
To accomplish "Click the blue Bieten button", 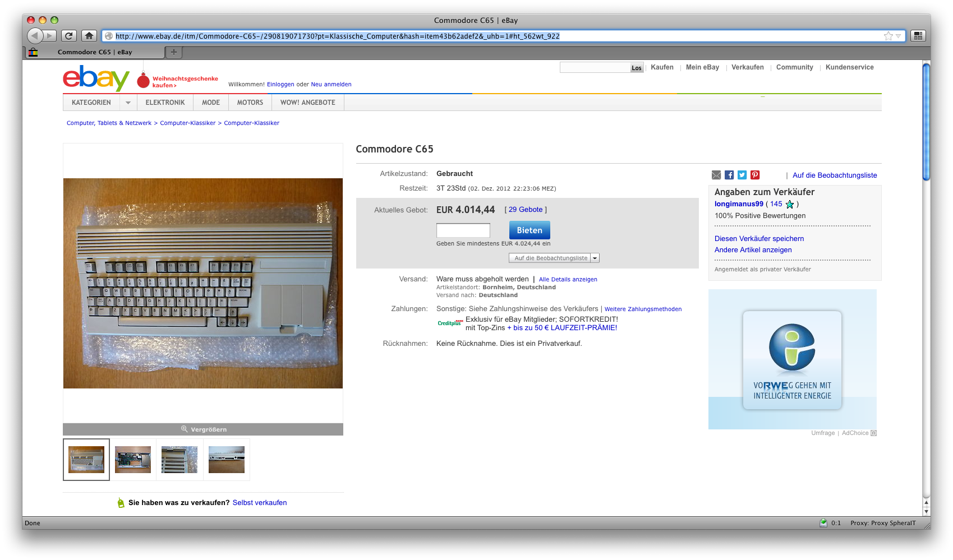I will pyautogui.click(x=530, y=230).
